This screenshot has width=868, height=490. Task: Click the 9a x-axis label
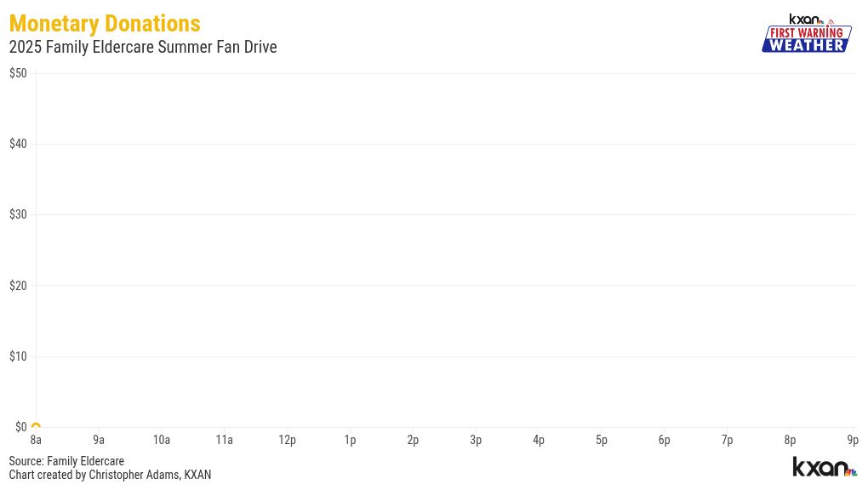[99, 440]
